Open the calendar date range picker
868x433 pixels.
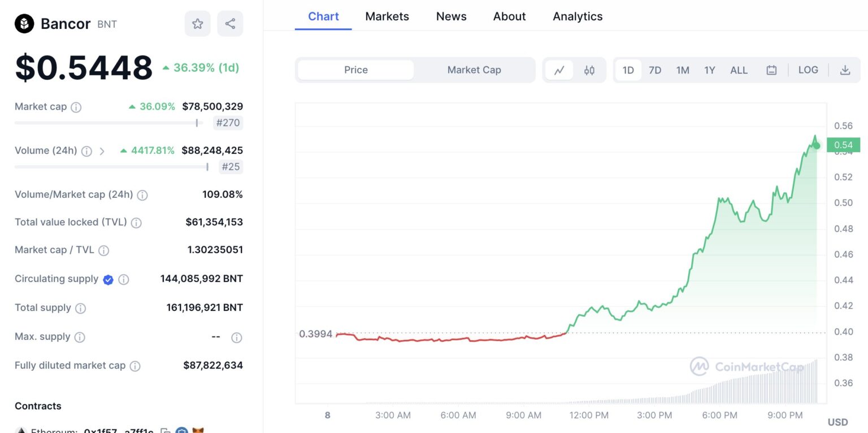[x=771, y=70]
